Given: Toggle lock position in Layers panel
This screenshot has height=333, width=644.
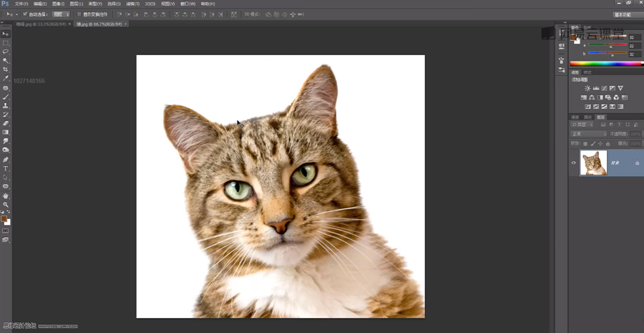Looking at the screenshot, I should tap(600, 143).
